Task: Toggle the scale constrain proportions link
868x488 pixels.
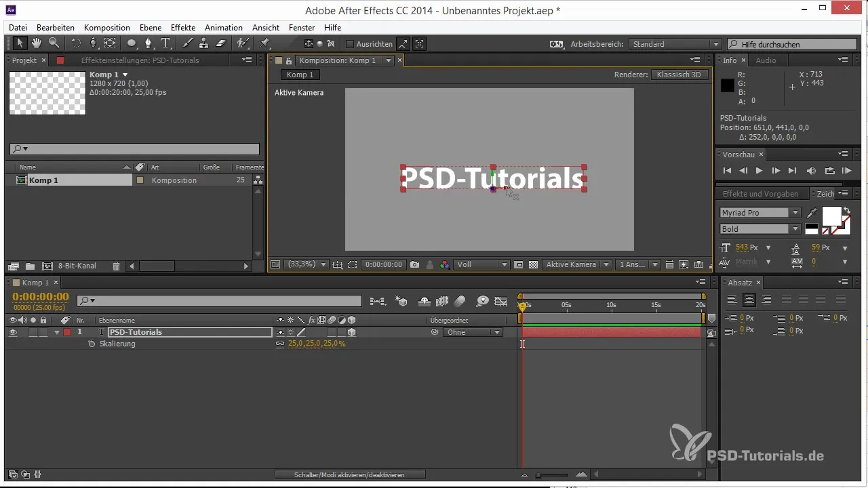Action: pos(279,344)
